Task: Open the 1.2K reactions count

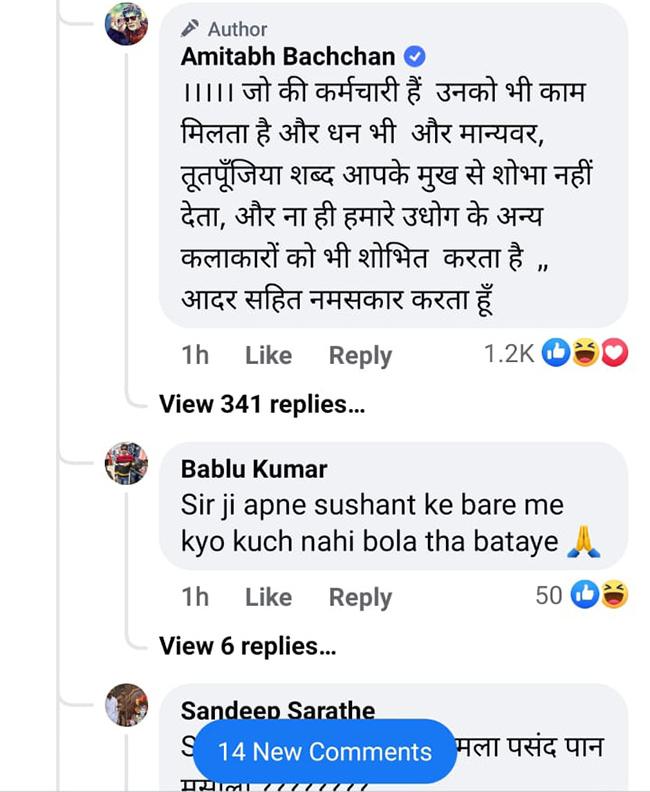Action: (x=509, y=354)
